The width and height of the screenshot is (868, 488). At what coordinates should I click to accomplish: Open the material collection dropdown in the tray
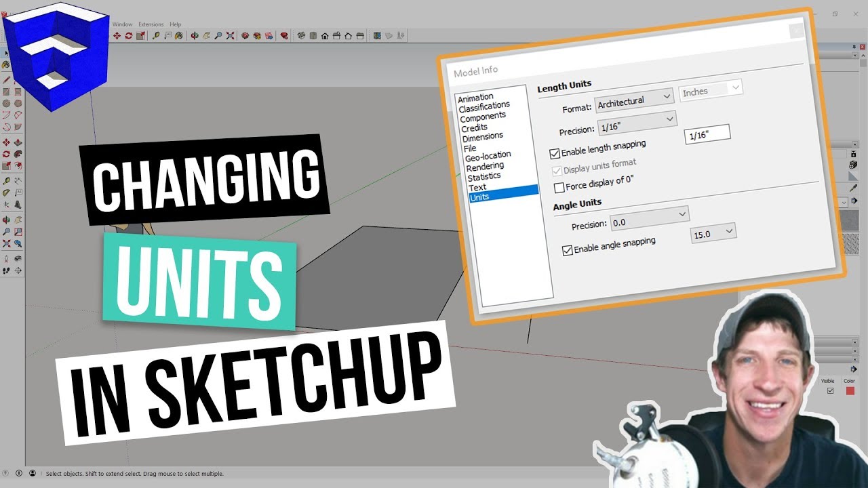tap(844, 203)
